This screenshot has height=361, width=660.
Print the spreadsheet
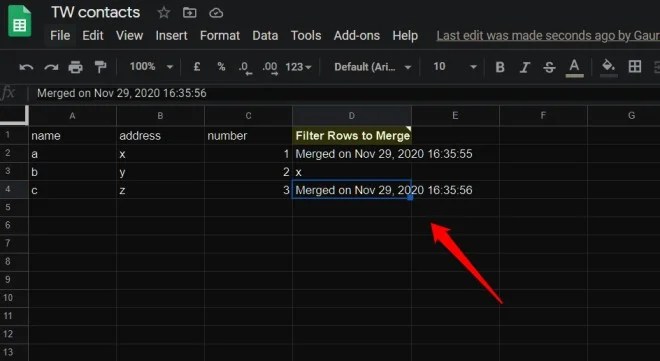coord(75,67)
